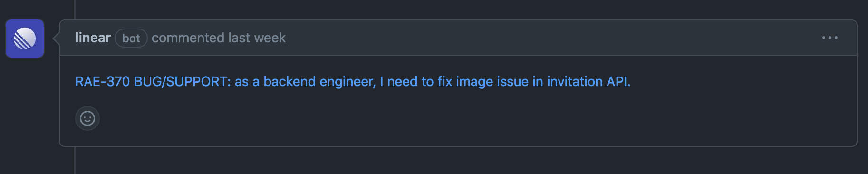868x174 pixels.
Task: Click the timeline line below the comment
Action: [x=75, y=160]
